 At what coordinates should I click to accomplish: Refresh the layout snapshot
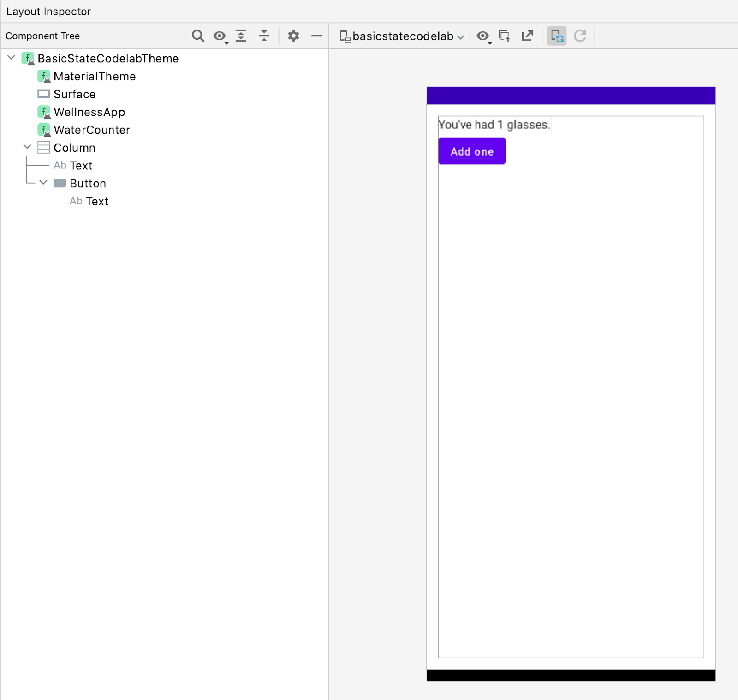click(580, 36)
